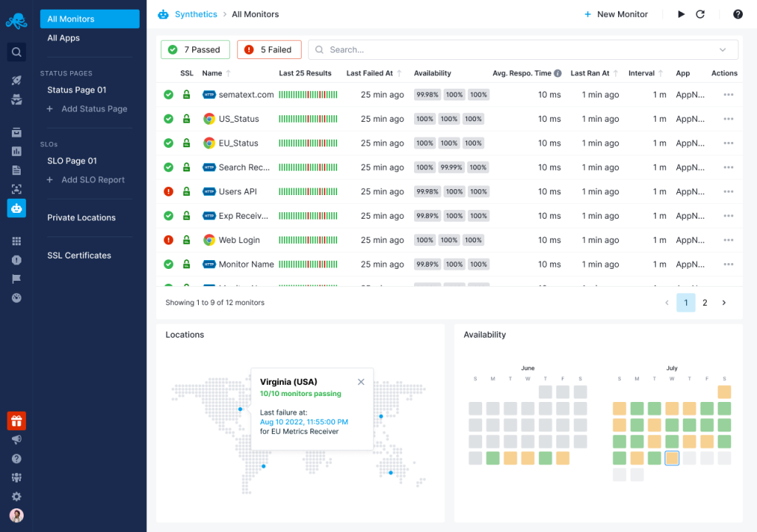Open the team members icon in left rail
The height and width of the screenshot is (532, 757).
[16, 477]
